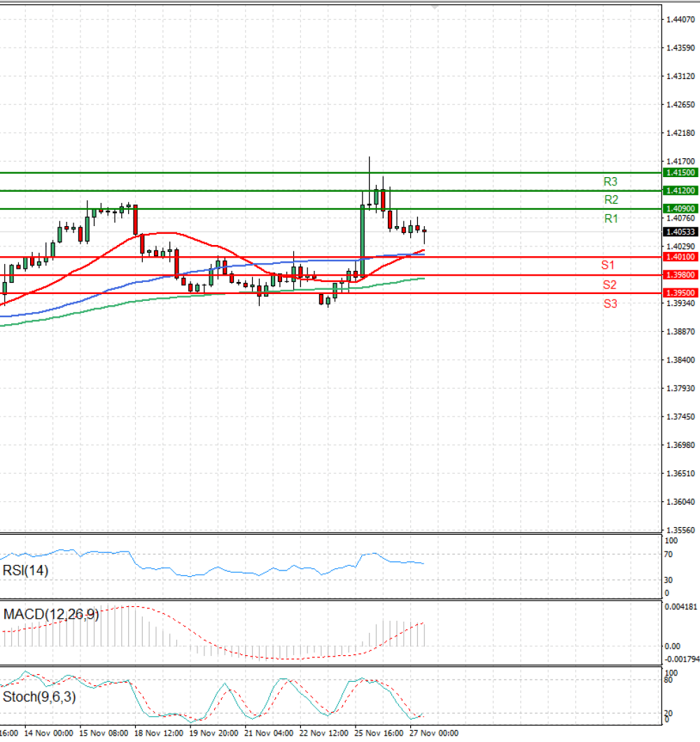Click the 1.39800 S2 price label

click(x=680, y=275)
